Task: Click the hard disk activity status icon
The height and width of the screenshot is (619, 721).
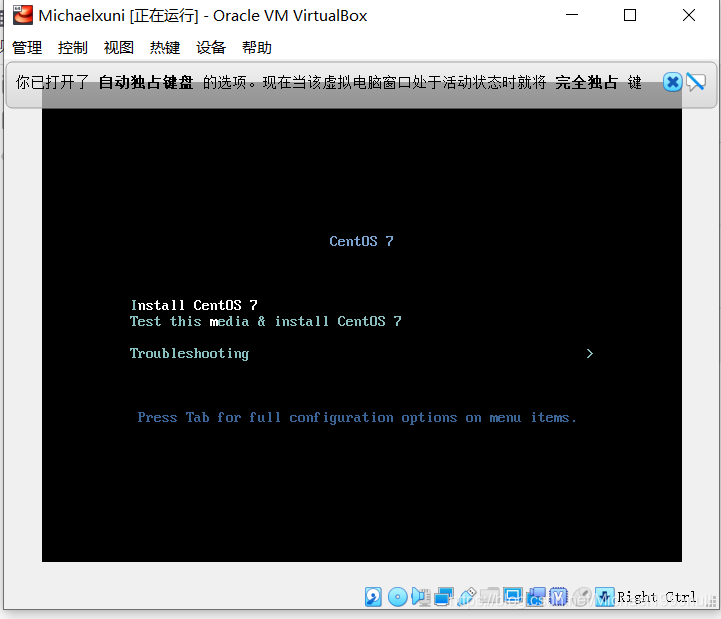Action: pyautogui.click(x=373, y=597)
